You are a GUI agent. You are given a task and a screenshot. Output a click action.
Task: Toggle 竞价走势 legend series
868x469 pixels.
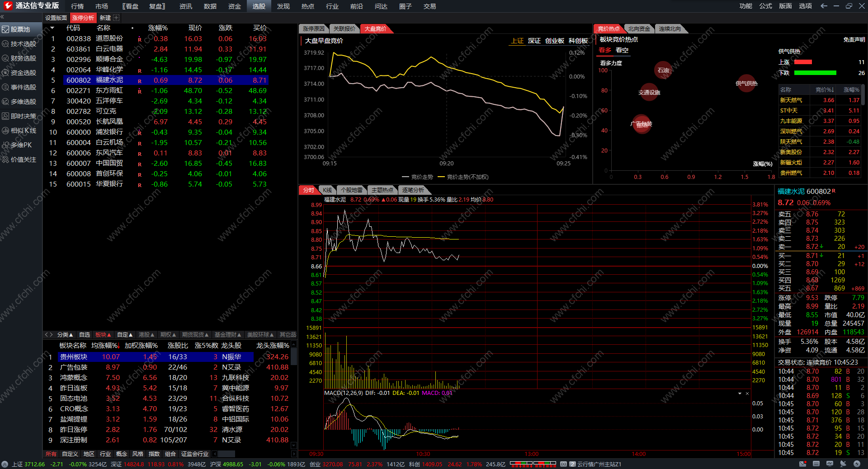point(417,177)
